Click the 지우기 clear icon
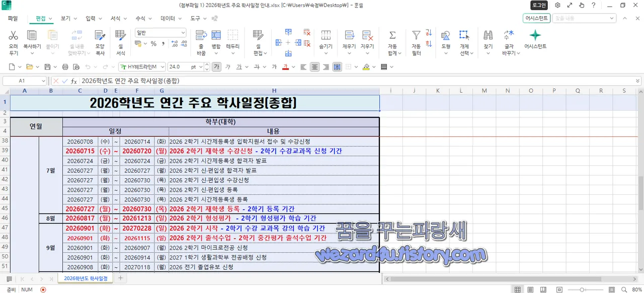This screenshot has width=644, height=293. [x=367, y=36]
